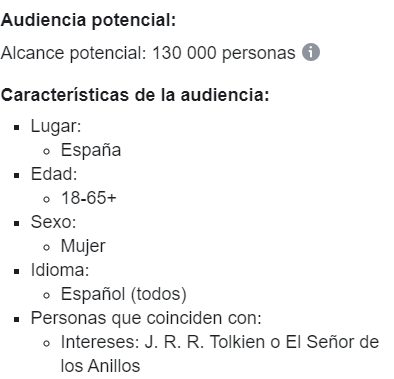The height and width of the screenshot is (379, 394).
Task: Select 'Personas que coinciden con:' item
Action: click(x=146, y=318)
